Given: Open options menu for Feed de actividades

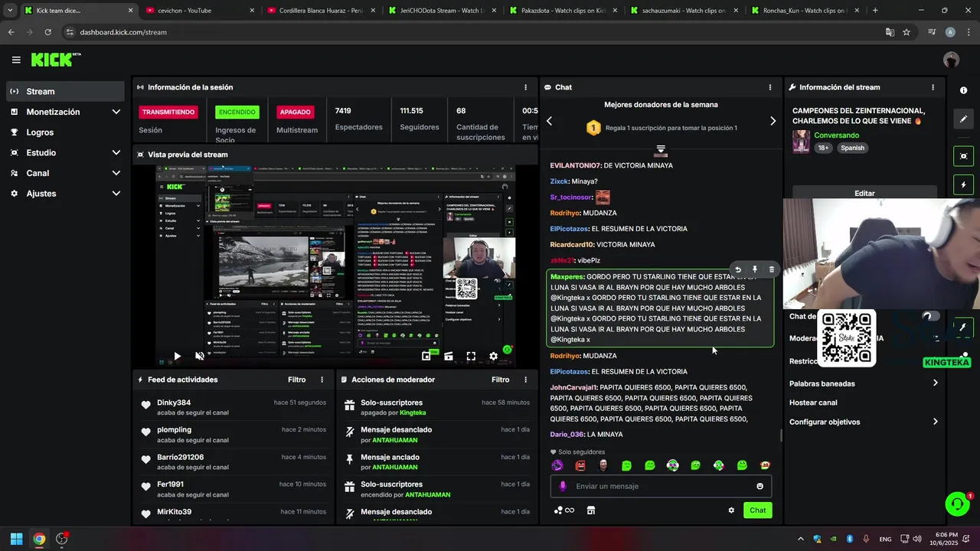Looking at the screenshot, I should pos(322,380).
